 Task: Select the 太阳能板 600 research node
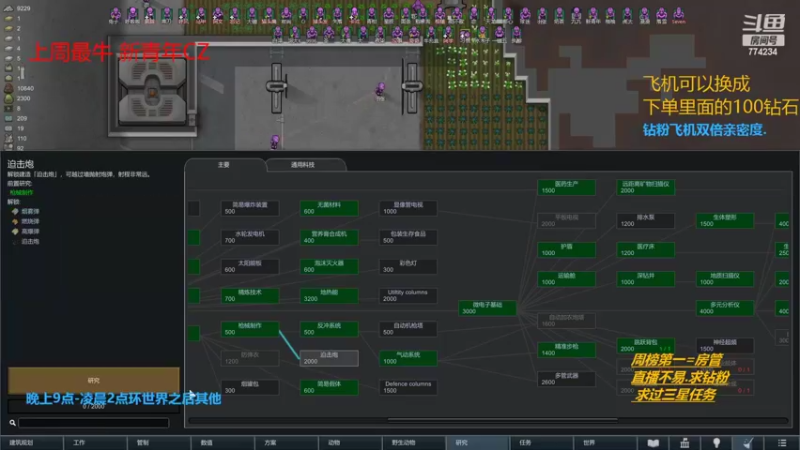pos(250,266)
